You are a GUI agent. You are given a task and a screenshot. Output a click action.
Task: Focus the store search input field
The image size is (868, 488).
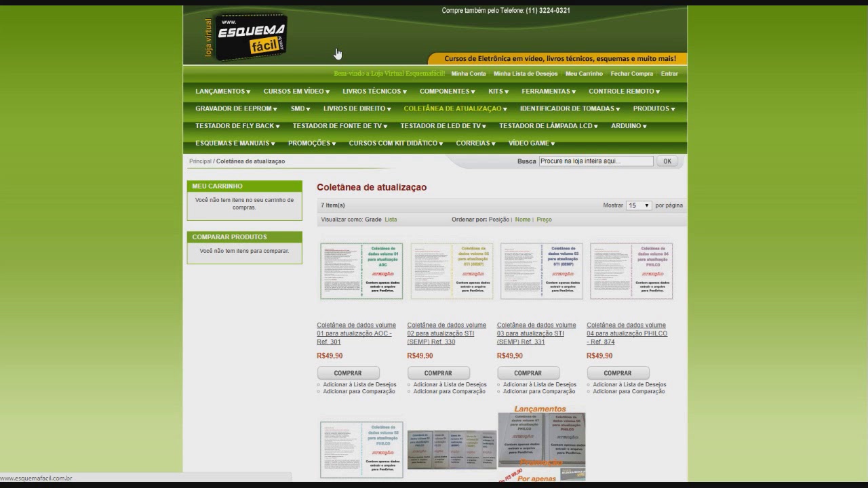[x=595, y=161]
